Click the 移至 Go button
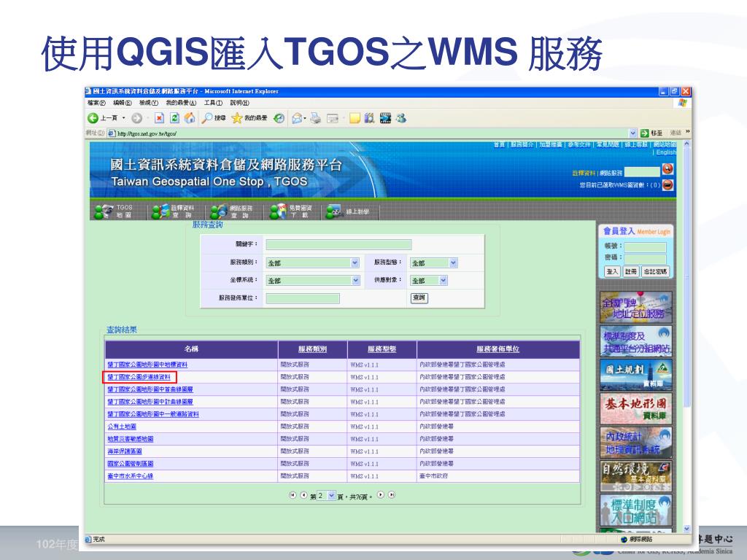 click(651, 133)
